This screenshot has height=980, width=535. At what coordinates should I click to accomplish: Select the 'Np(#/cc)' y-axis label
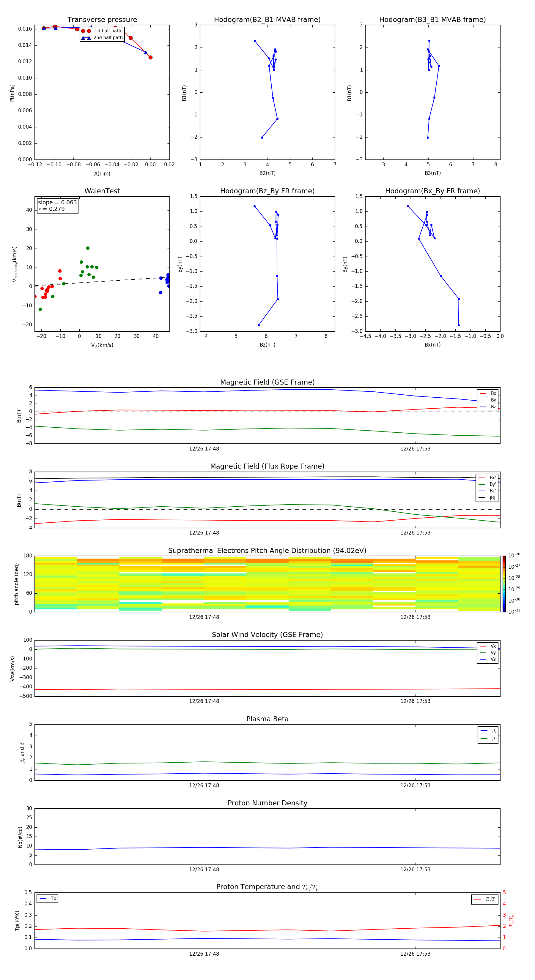tap(20, 837)
